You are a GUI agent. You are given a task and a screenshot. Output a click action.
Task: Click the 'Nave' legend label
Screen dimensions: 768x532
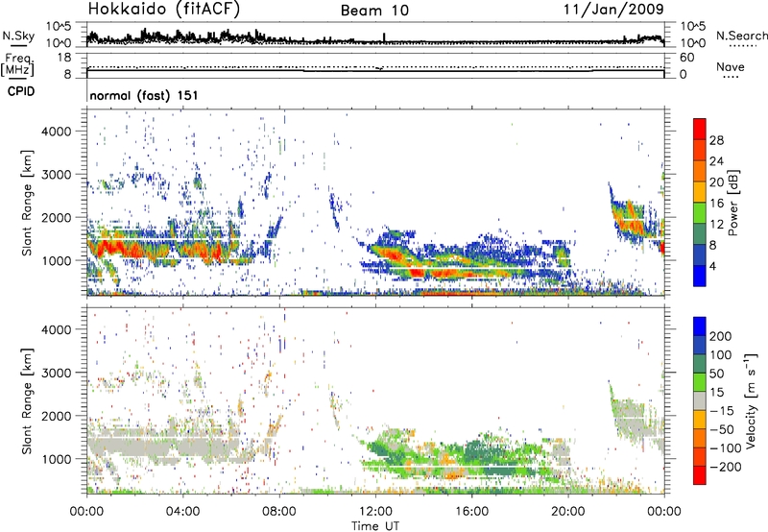731,66
